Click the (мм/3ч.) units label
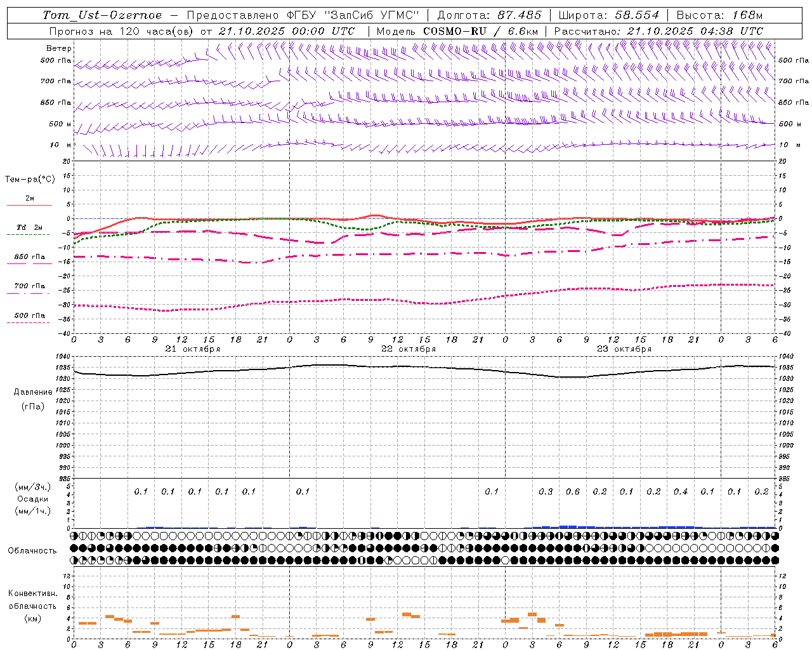 pyautogui.click(x=33, y=487)
